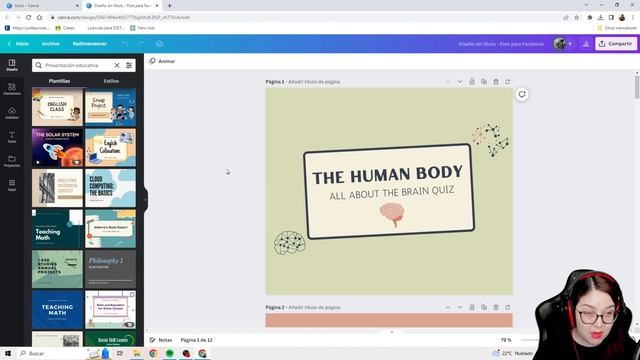This screenshot has height=360, width=640.
Task: Click the vertical scrollbar of the canvas
Action: click(637, 87)
